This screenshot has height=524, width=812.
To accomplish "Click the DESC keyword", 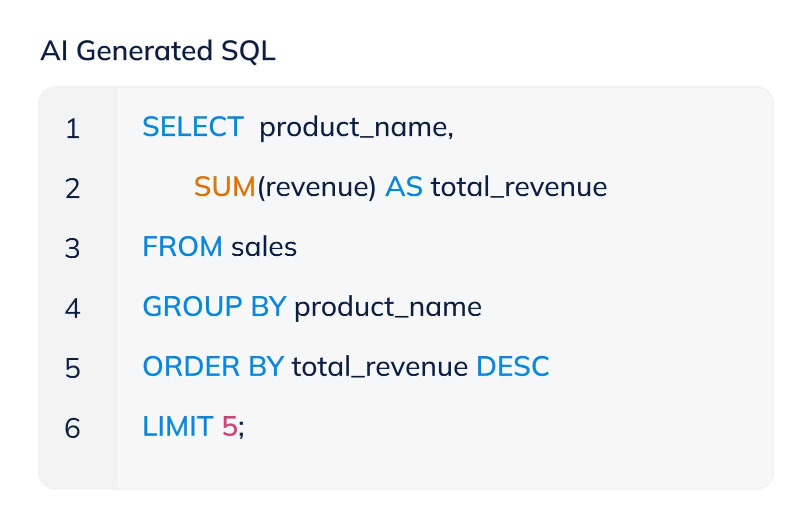I will [x=512, y=366].
